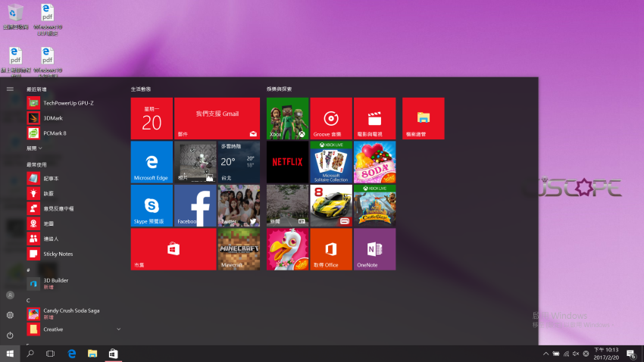Expand the Creative folder chevron
The image size is (644, 362).
click(x=118, y=329)
